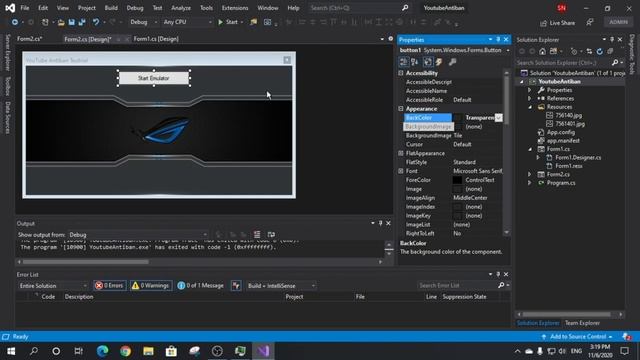Collapse the Appearance property category
640x360 pixels.
401,109
